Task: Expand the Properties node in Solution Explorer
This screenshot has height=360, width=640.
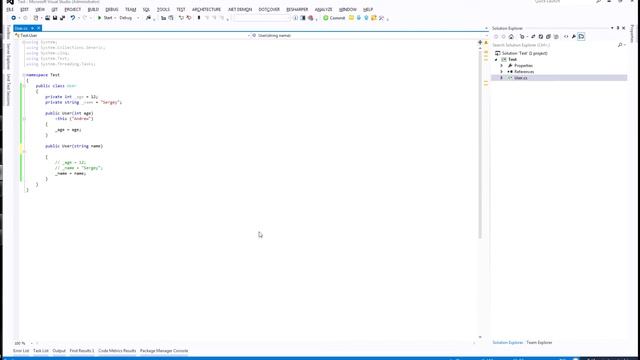Action: (502, 65)
